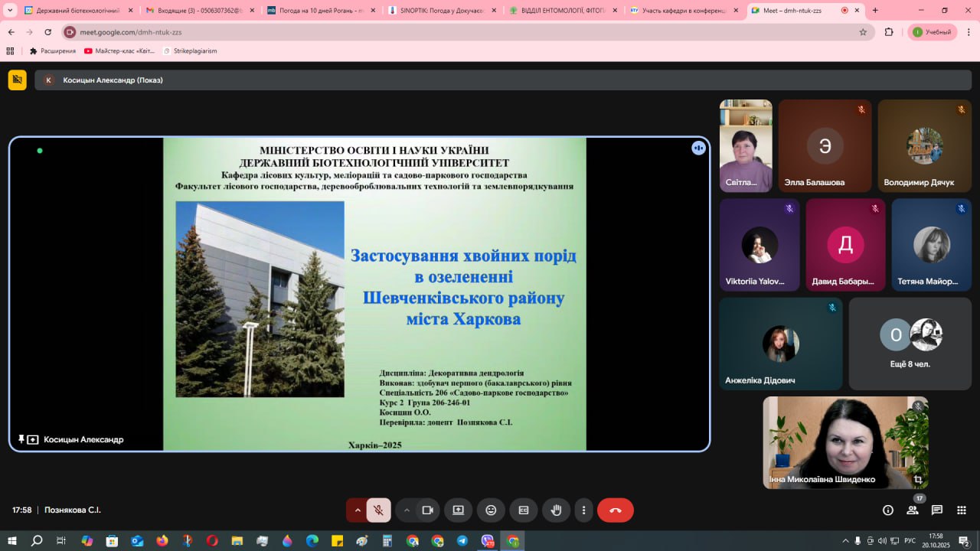This screenshot has height=551, width=980.
Task: Unmute the microphone
Action: tap(378, 510)
